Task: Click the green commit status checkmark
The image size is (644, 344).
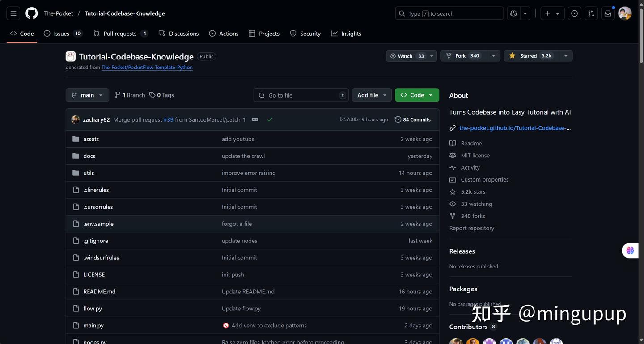Action: (270, 119)
